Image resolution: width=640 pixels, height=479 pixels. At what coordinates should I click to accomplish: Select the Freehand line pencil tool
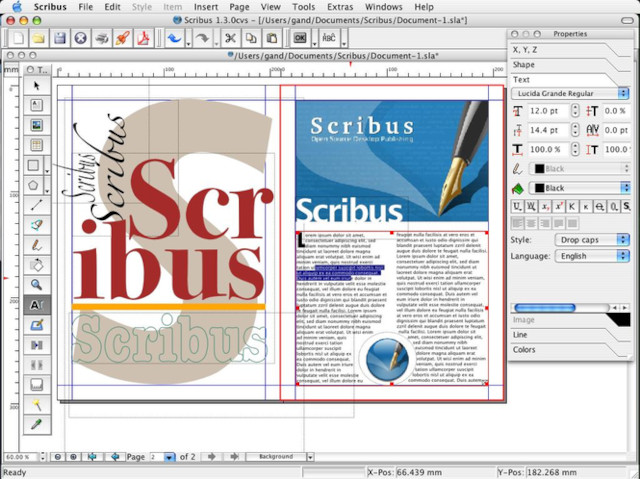click(37, 245)
